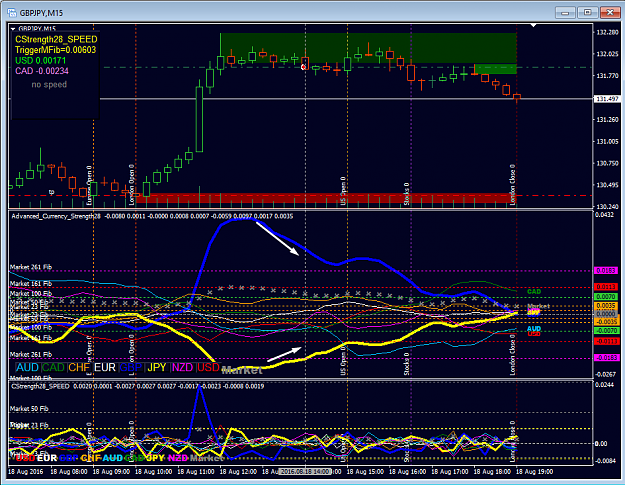Click the gray Market label beside USD button
Image resolution: width=625 pixels, height=485 pixels.
point(242,371)
